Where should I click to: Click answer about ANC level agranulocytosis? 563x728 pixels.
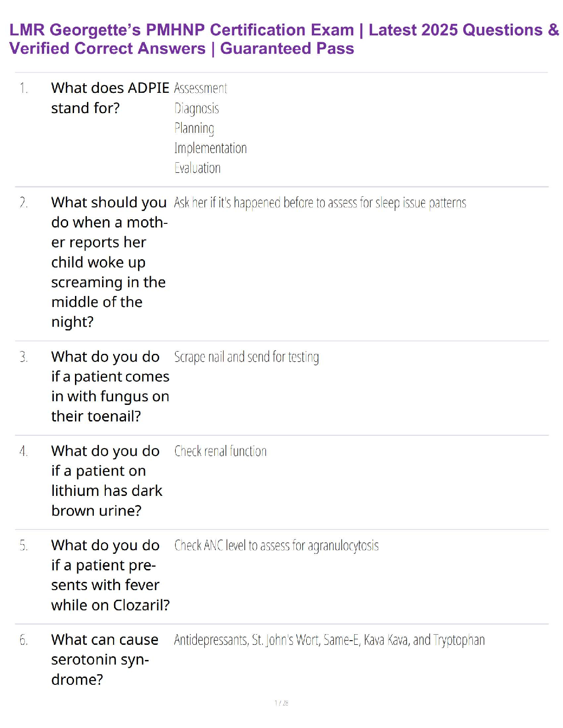point(276,546)
